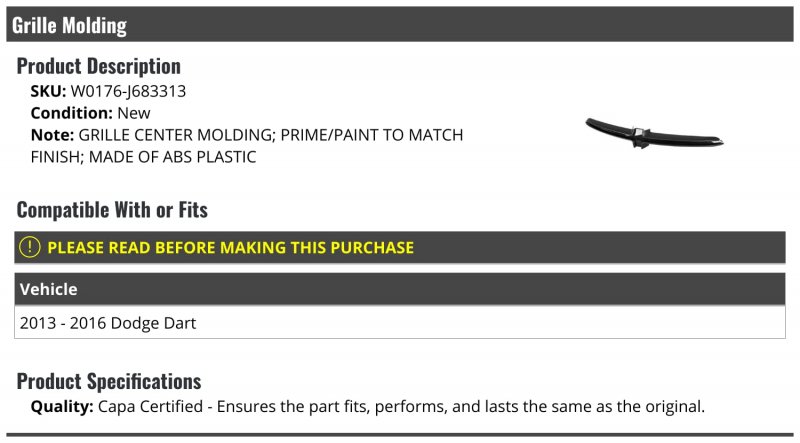This screenshot has height=443, width=800.
Task: Click the Product Description heading
Action: (98, 66)
